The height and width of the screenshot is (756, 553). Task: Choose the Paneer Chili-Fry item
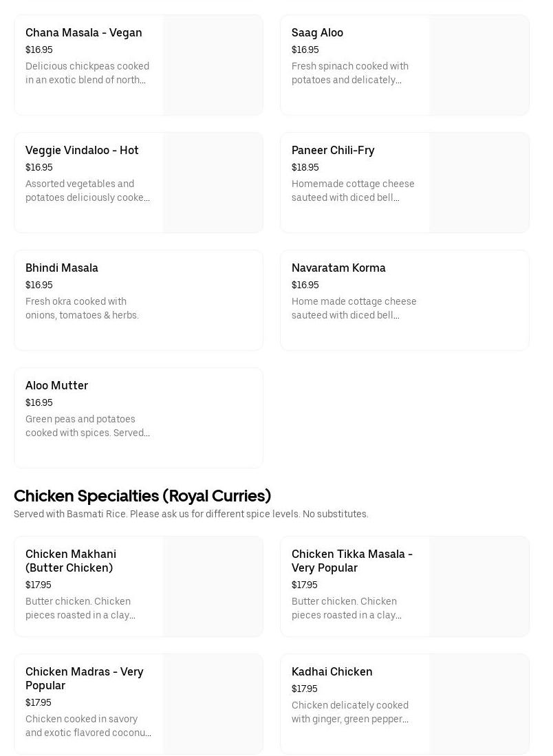(x=333, y=151)
